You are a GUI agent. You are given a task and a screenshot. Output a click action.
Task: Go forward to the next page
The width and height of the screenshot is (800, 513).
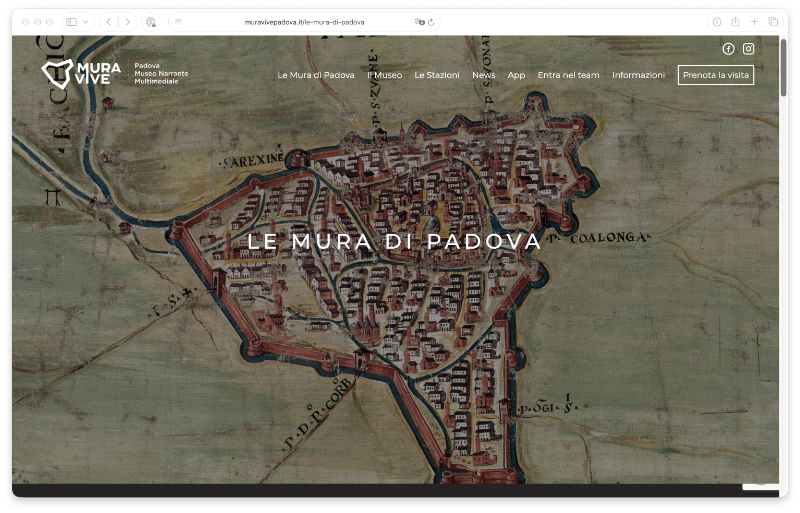128,22
